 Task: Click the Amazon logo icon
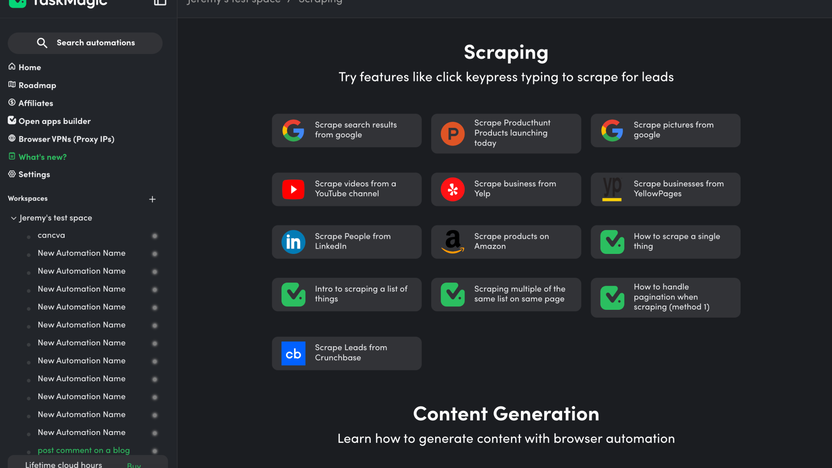click(x=453, y=242)
